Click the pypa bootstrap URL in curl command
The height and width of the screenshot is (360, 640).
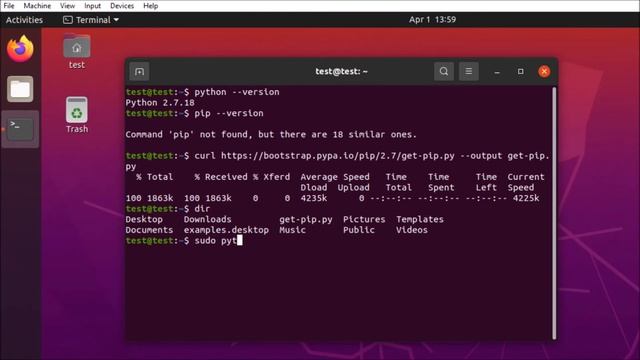tap(338, 156)
